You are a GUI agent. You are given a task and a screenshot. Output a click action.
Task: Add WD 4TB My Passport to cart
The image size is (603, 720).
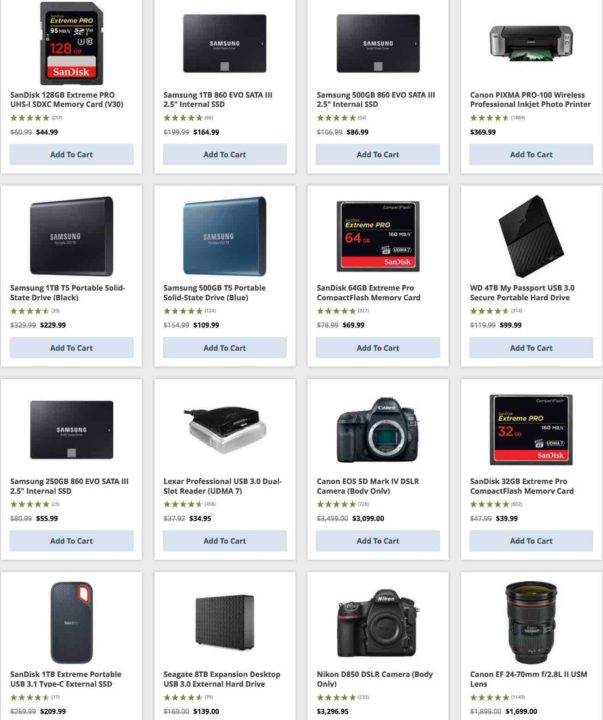coord(531,348)
